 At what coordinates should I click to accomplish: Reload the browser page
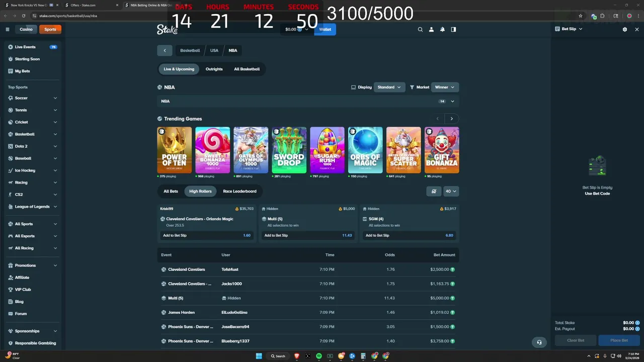[x=23, y=16]
